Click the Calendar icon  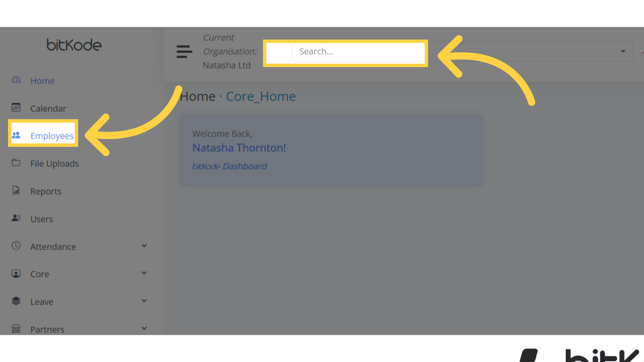[16, 108]
